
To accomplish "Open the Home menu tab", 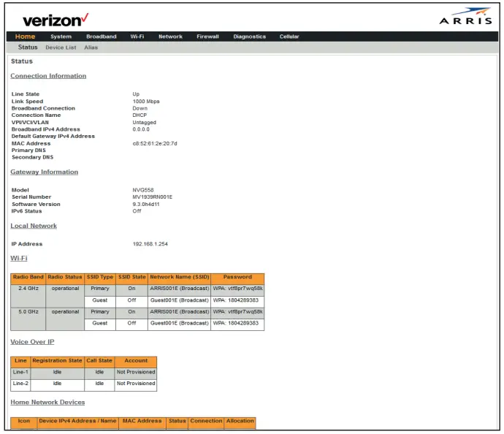I will 25,37.
